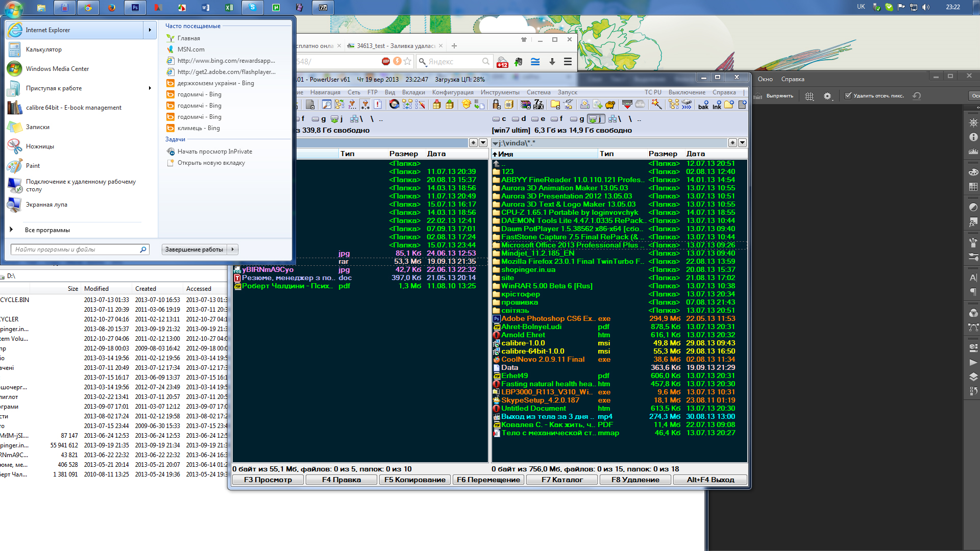Click the reset crop arrow icon
The image size is (980, 551).
click(917, 95)
